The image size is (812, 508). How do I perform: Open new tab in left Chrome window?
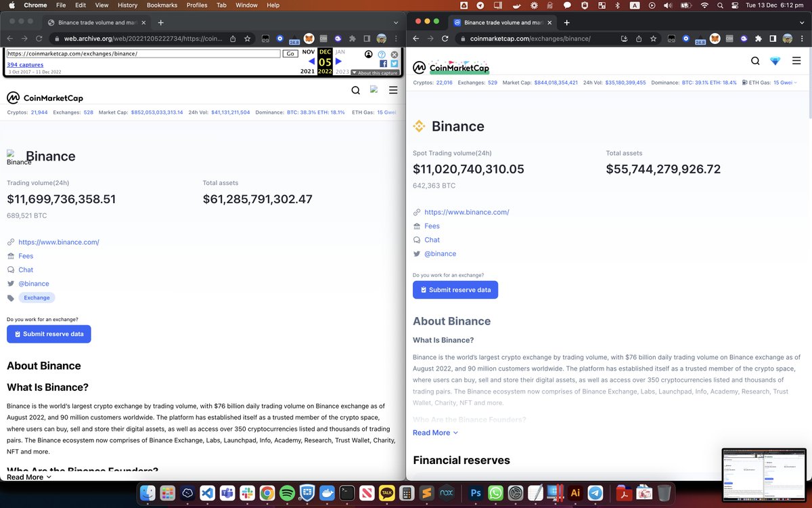[x=160, y=22]
